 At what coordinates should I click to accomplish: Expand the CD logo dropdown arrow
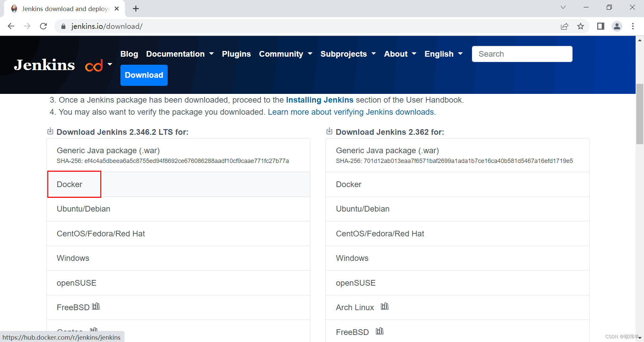pos(110,64)
